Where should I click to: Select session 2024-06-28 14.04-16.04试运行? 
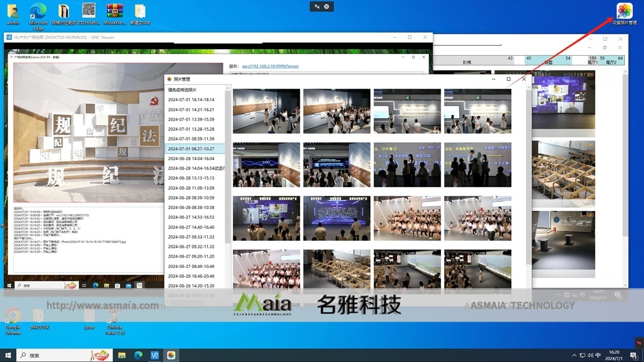(195, 168)
